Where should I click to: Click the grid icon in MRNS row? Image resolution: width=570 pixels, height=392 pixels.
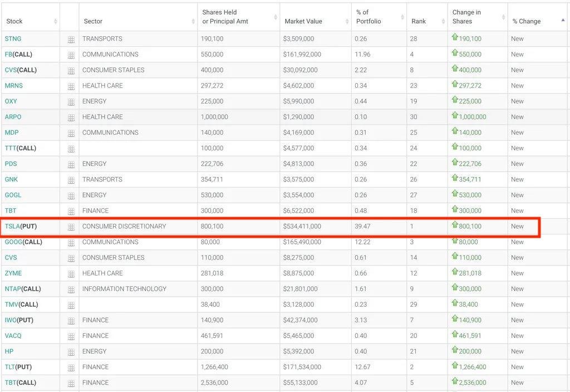[x=71, y=86]
